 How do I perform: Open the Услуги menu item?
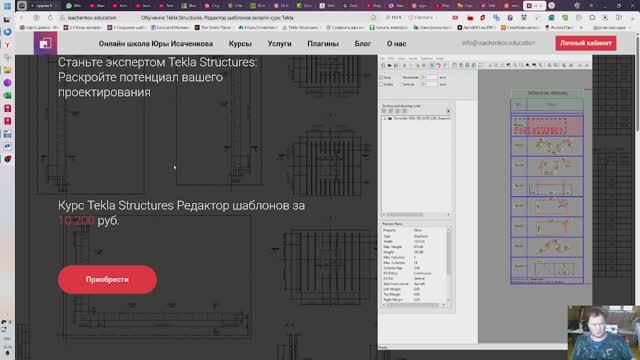coord(280,44)
